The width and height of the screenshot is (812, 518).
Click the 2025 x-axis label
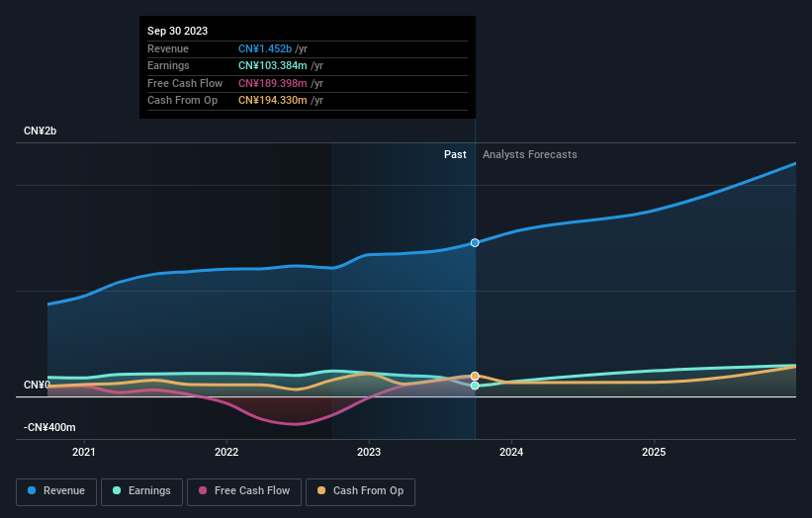654,453
